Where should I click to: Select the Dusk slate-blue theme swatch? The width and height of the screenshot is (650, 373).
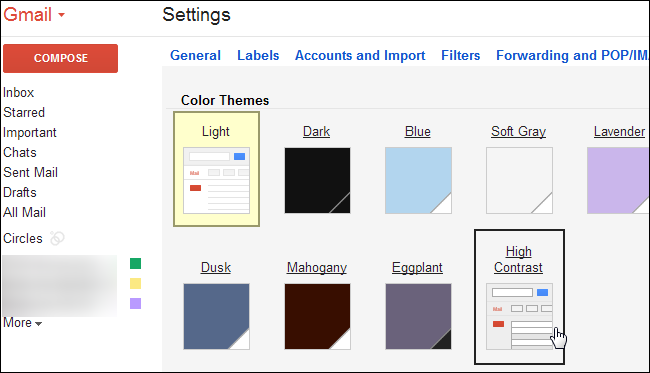point(216,317)
